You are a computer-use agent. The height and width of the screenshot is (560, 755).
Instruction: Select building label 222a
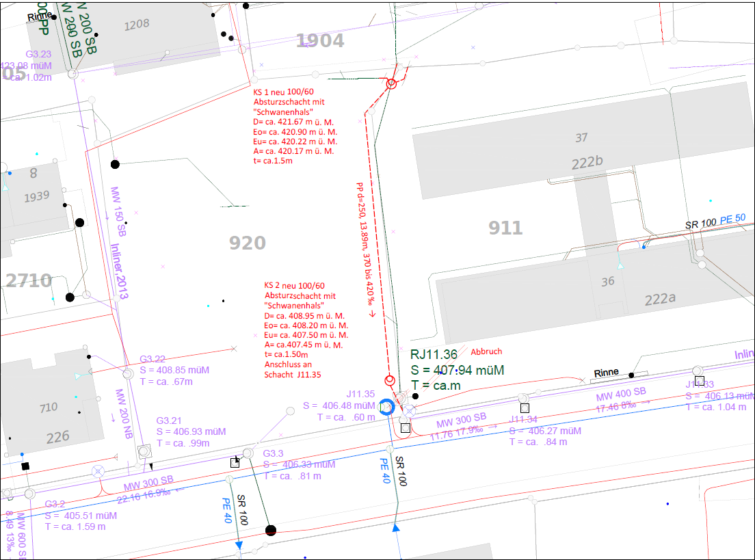point(659,299)
